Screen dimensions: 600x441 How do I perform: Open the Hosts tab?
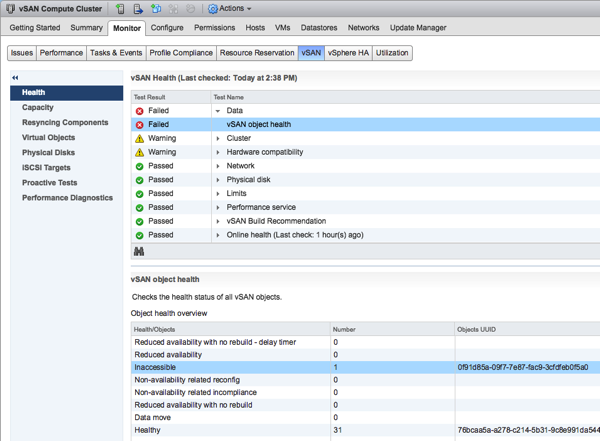(255, 28)
